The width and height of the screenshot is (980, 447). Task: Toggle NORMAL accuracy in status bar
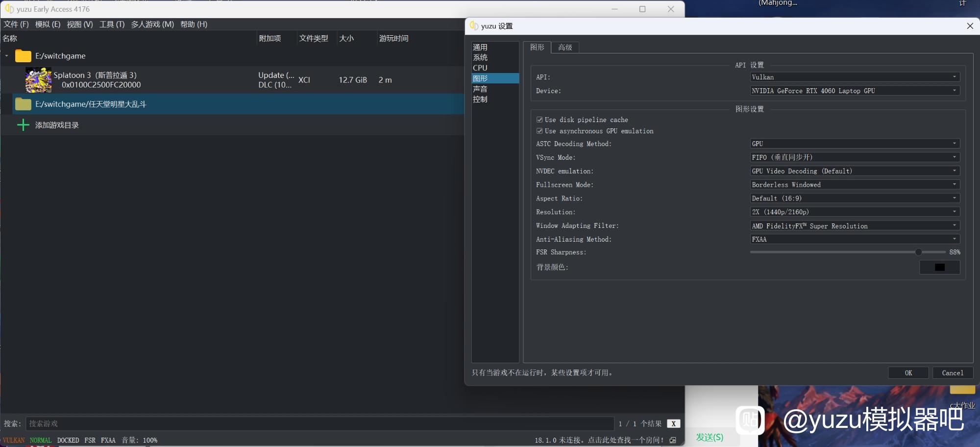(41, 440)
